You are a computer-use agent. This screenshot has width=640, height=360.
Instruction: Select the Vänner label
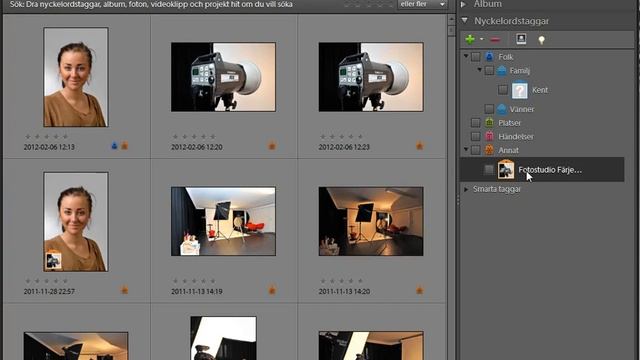[x=522, y=109]
